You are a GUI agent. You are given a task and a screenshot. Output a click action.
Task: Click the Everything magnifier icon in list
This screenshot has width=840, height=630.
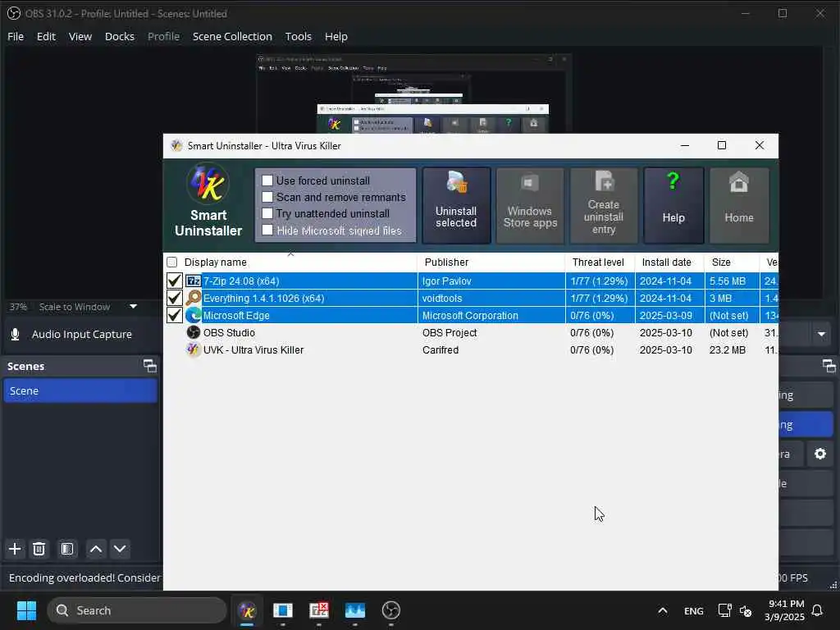pyautogui.click(x=194, y=298)
